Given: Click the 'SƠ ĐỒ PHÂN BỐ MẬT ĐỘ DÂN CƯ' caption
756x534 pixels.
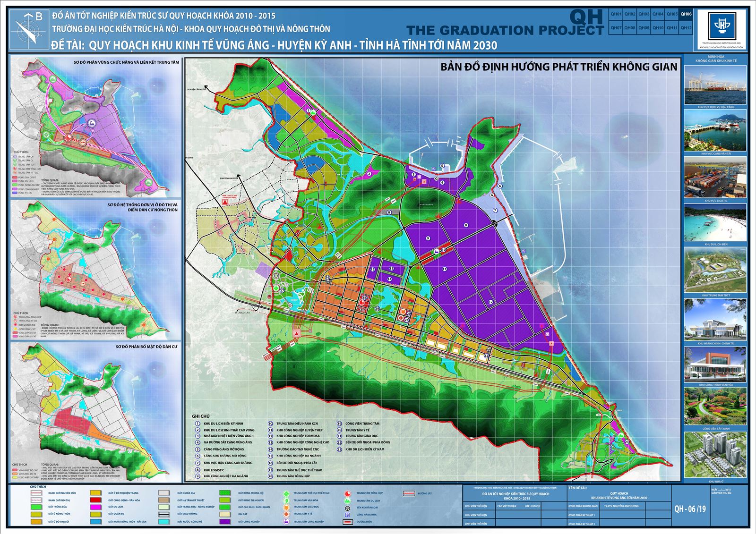Looking at the screenshot, I should tap(146, 347).
